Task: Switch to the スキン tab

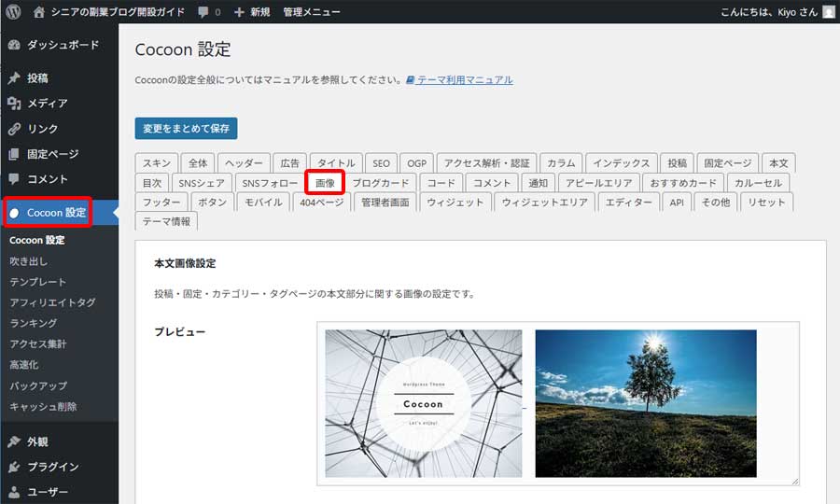Action: coord(157,162)
